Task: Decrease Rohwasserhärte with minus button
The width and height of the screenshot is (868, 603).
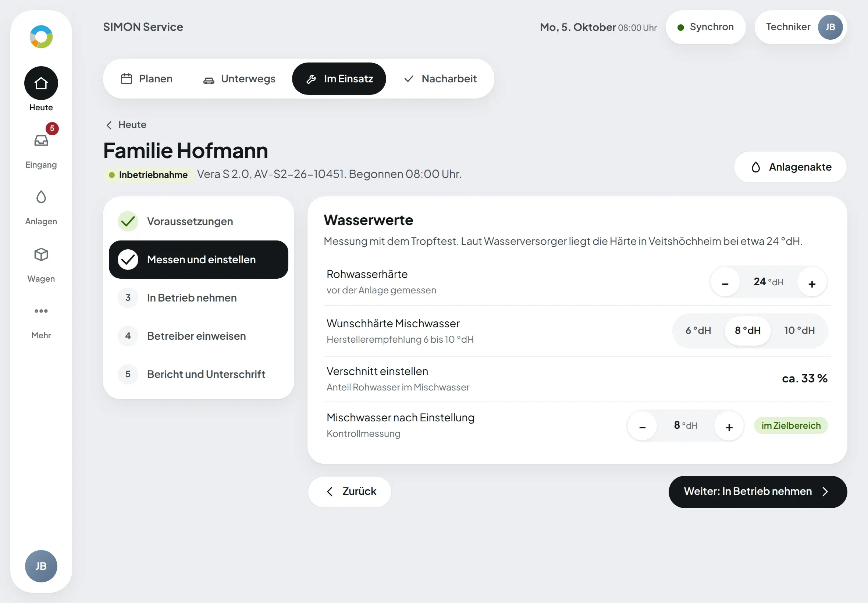Action: [x=725, y=282]
